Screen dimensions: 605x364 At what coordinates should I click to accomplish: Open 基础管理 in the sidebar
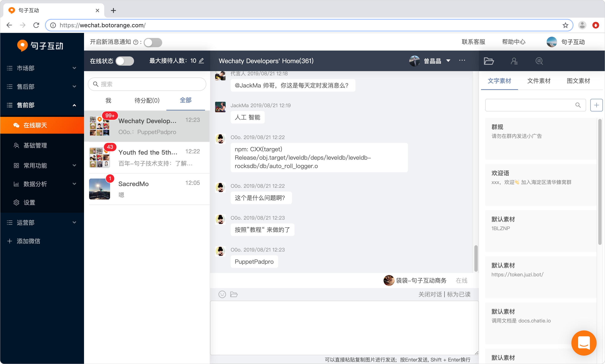42,145
